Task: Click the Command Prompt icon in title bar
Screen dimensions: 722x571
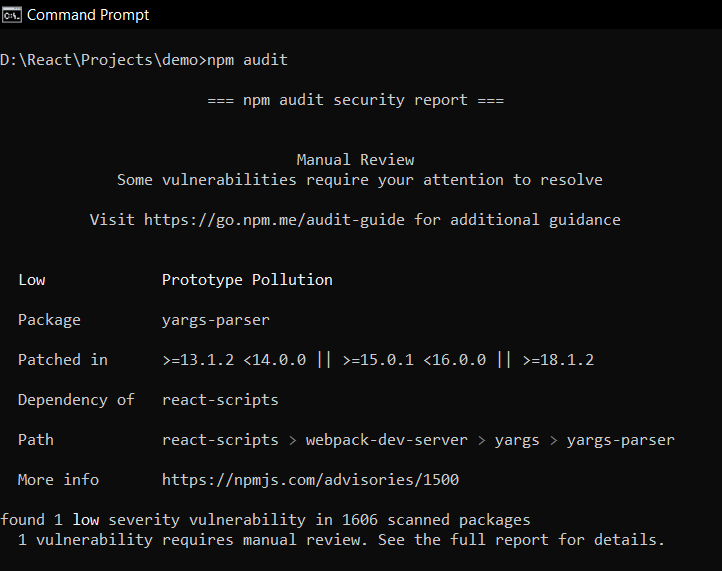Action: tap(12, 15)
